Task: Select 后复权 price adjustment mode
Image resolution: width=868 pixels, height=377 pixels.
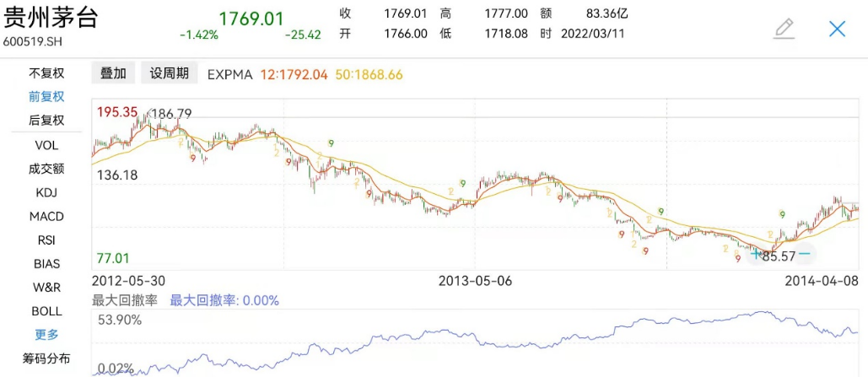Action: pos(46,121)
